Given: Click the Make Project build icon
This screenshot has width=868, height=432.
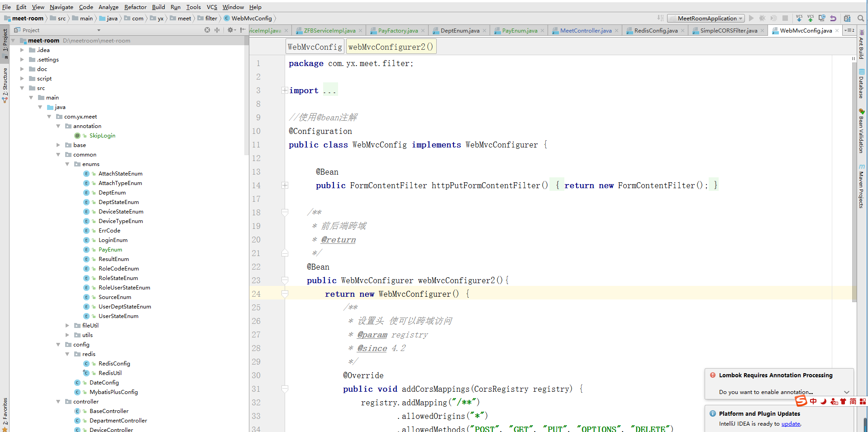Looking at the screenshot, I should tap(661, 18).
